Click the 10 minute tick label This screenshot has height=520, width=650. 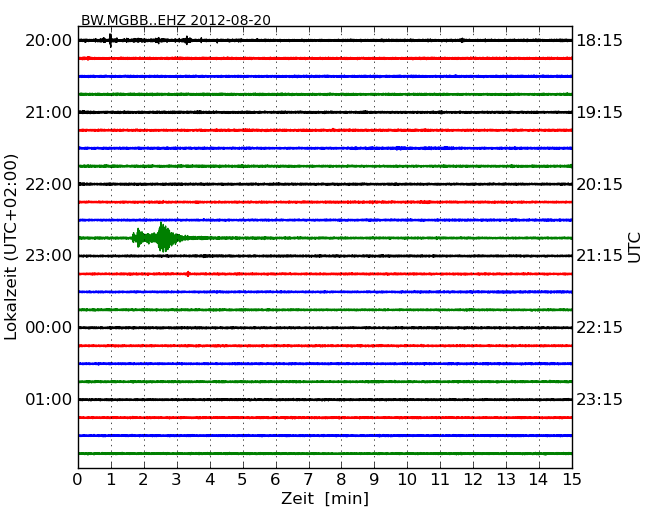coord(407,479)
